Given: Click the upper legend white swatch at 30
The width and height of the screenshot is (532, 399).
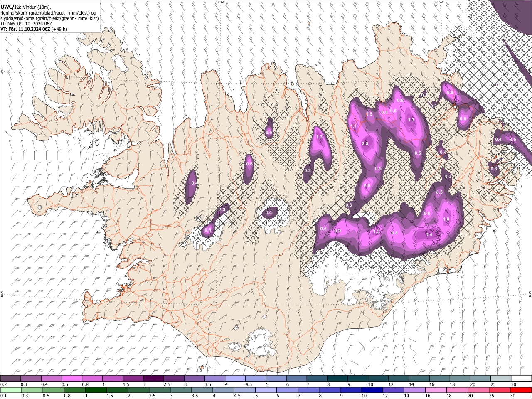Looking at the screenshot, I should tap(521, 379).
